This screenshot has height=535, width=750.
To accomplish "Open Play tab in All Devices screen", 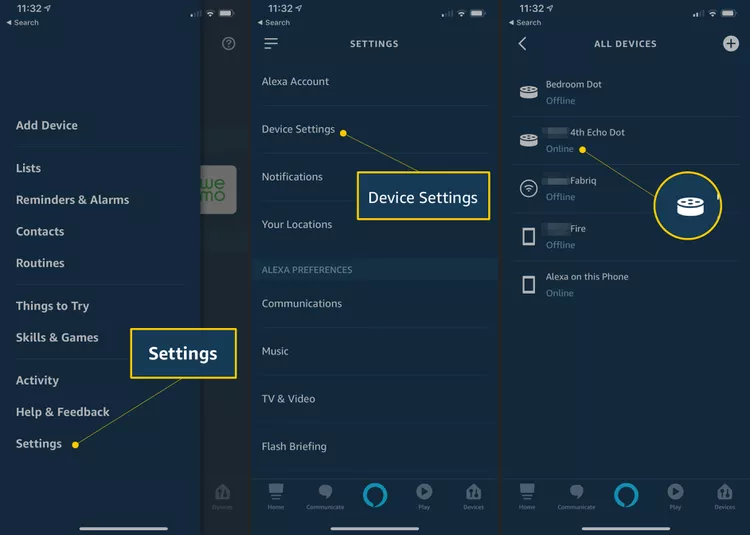I will 675,496.
